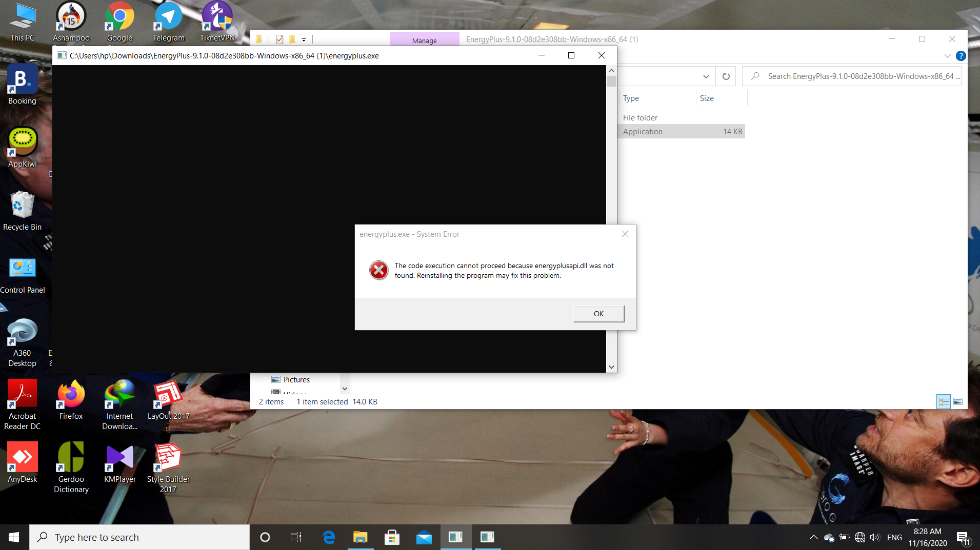
Task: Refresh the File Explorer folder view
Action: point(726,76)
